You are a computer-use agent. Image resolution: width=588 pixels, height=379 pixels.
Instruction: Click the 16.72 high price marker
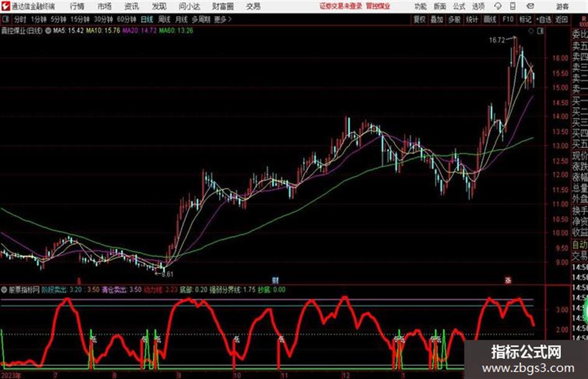(497, 40)
